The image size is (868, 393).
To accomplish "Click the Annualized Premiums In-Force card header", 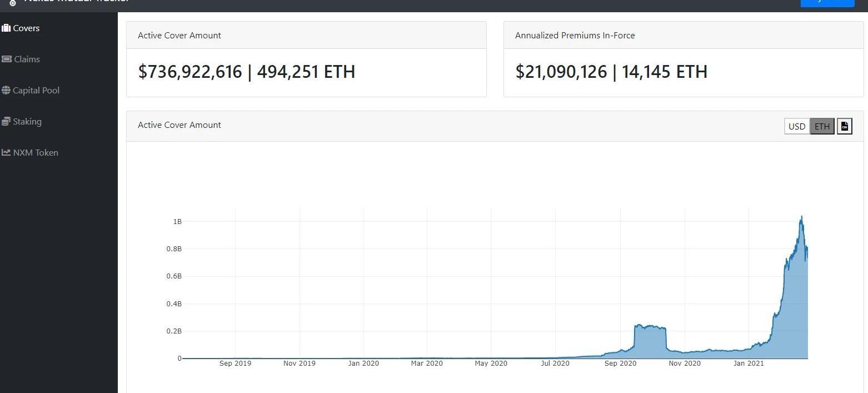I will (x=575, y=35).
